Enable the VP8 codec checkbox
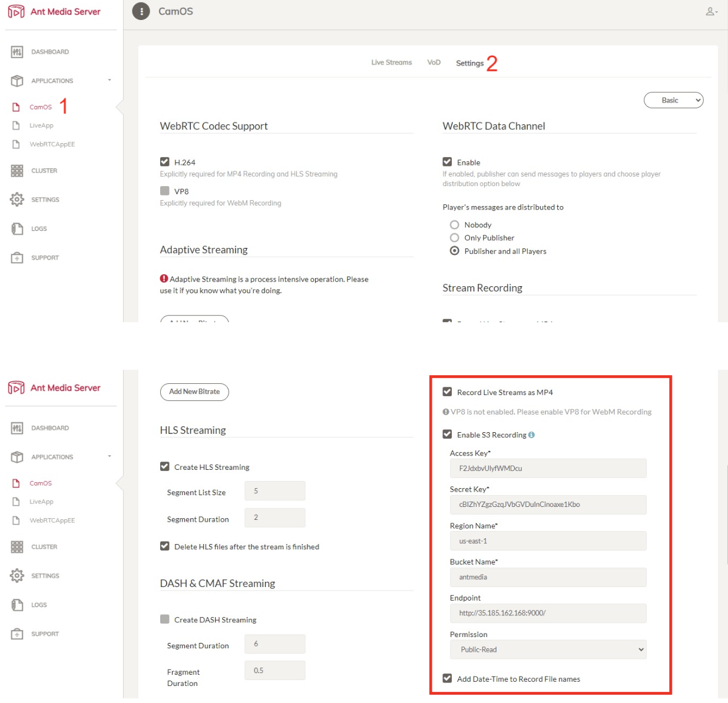The image size is (728, 703). click(165, 191)
